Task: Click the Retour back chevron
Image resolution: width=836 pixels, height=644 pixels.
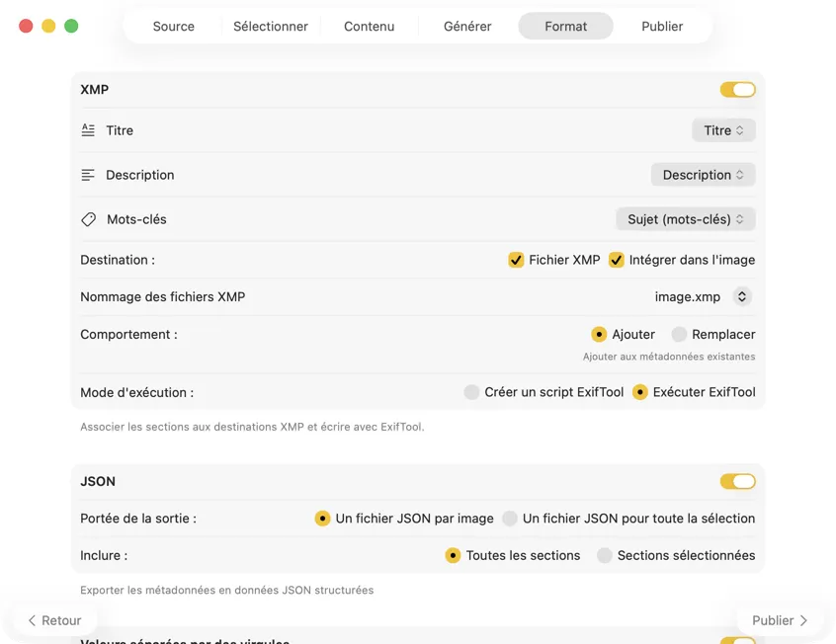Action: pyautogui.click(x=33, y=620)
